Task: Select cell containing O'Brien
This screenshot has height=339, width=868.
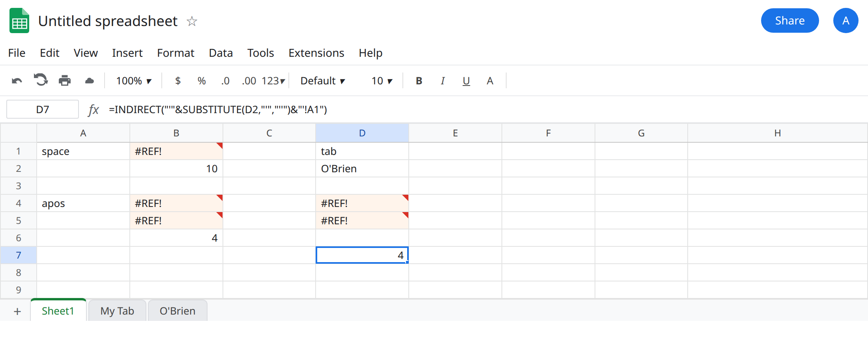Action: click(362, 169)
